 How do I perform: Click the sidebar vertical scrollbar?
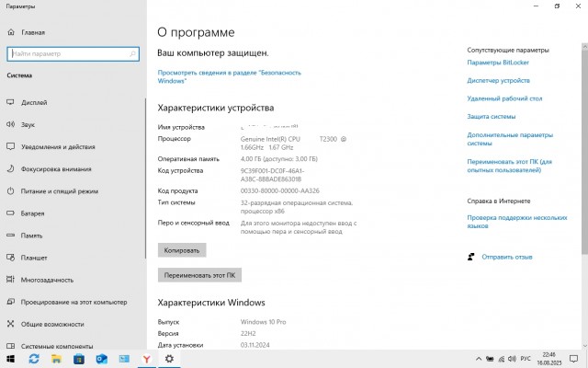[145, 178]
